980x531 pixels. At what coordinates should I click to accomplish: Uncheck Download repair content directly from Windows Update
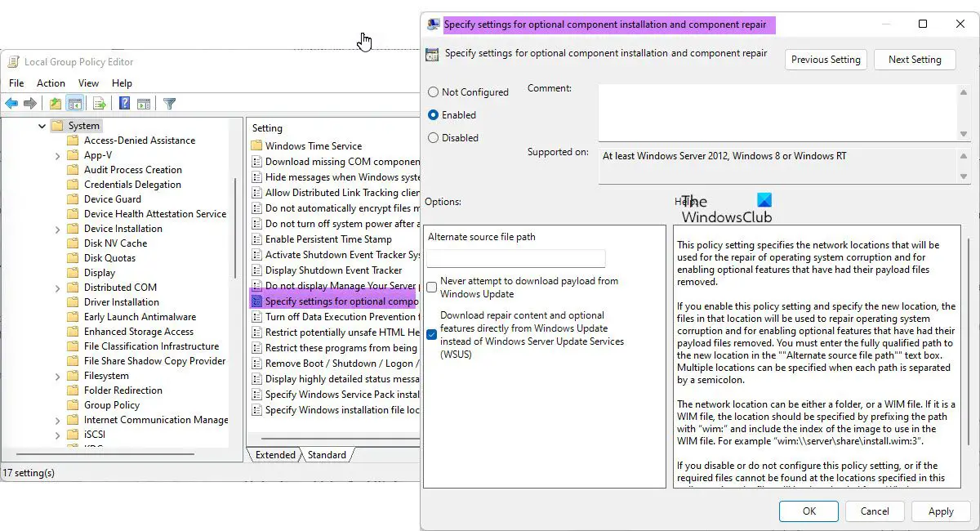pos(432,335)
